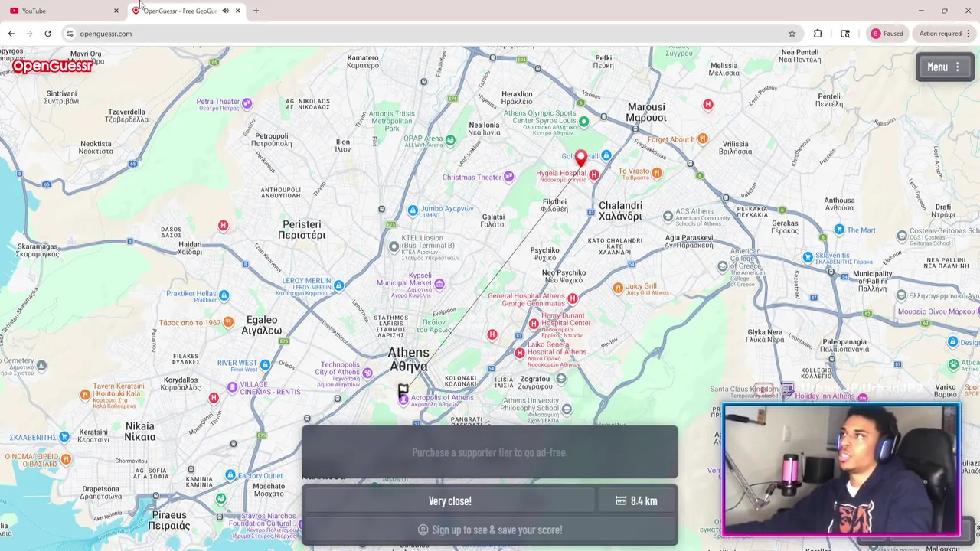This screenshot has width=980, height=551.
Task: Click the Peristeri district label
Action: [302, 230]
